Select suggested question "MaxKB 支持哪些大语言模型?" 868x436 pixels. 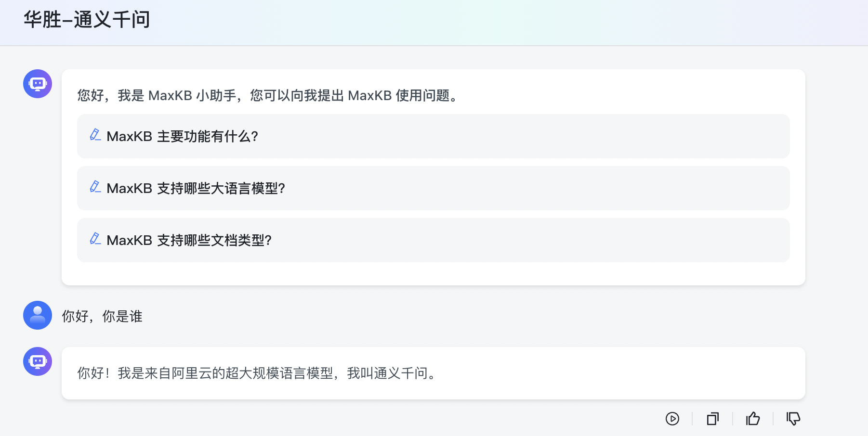196,189
